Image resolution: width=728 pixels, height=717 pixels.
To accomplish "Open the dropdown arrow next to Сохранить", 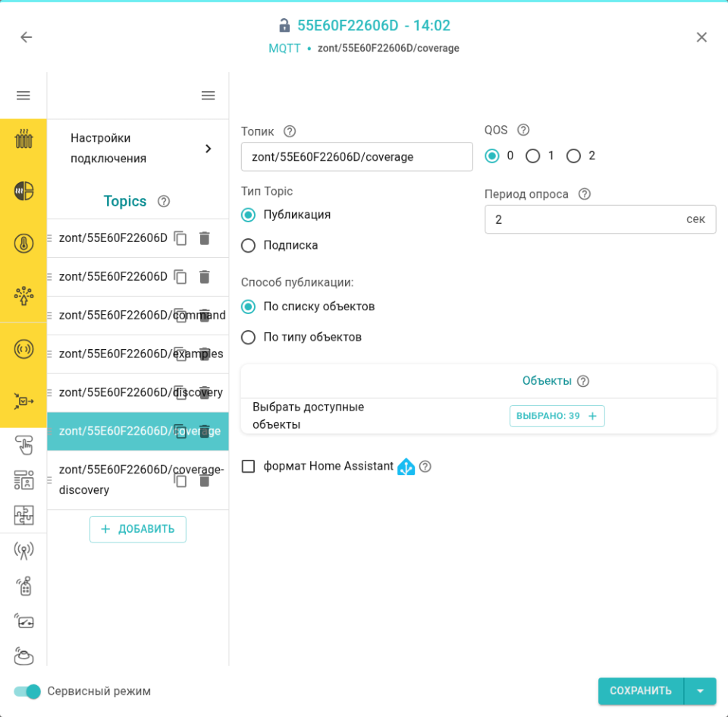I will click(x=700, y=691).
